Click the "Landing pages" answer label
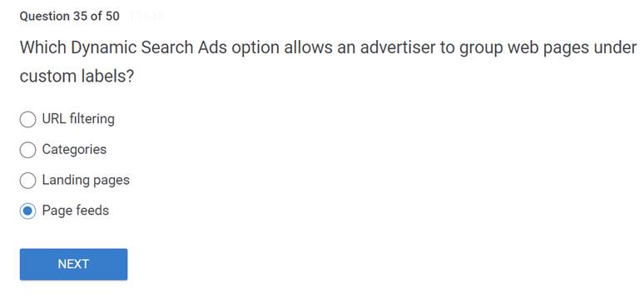Image resolution: width=644 pixels, height=303 pixels. [x=86, y=180]
